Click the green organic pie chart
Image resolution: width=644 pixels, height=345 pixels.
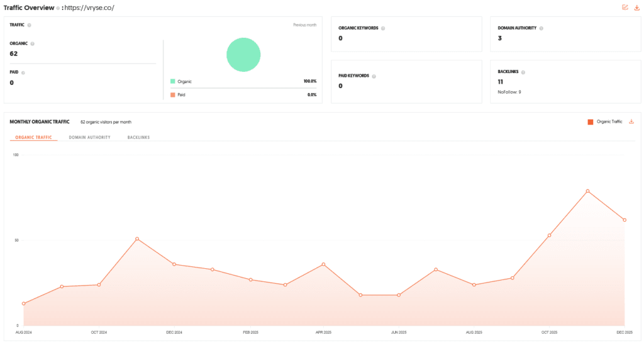point(243,55)
